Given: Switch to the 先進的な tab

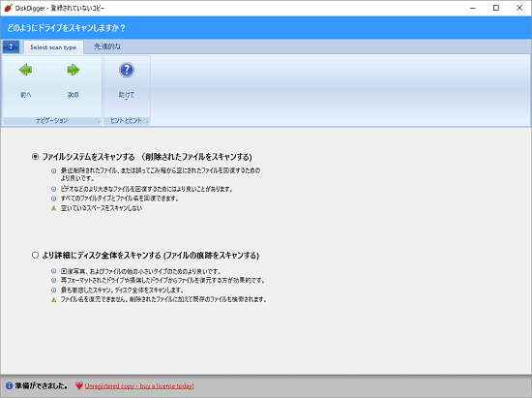Looking at the screenshot, I should coord(107,46).
